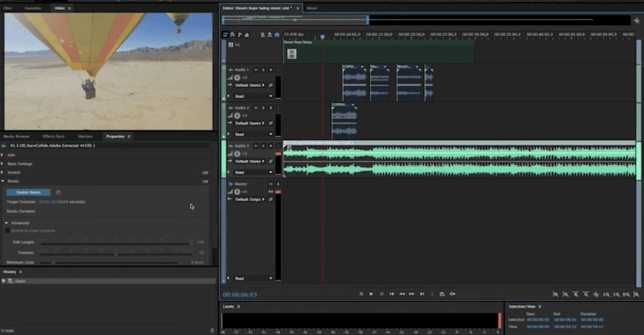
Task: Enable 'Stretch to exact duration' checkbox
Action: [x=8, y=230]
